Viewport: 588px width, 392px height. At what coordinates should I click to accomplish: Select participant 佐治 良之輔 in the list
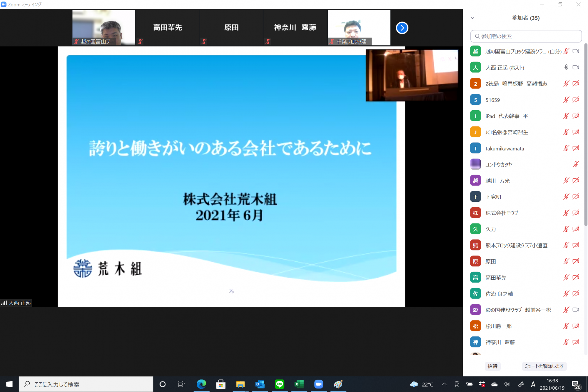(499, 294)
